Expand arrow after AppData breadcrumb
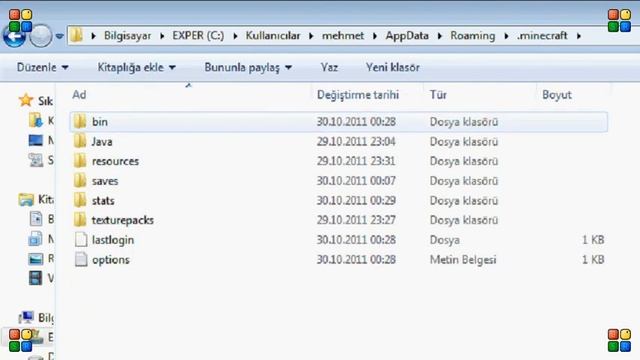 pos(440,36)
